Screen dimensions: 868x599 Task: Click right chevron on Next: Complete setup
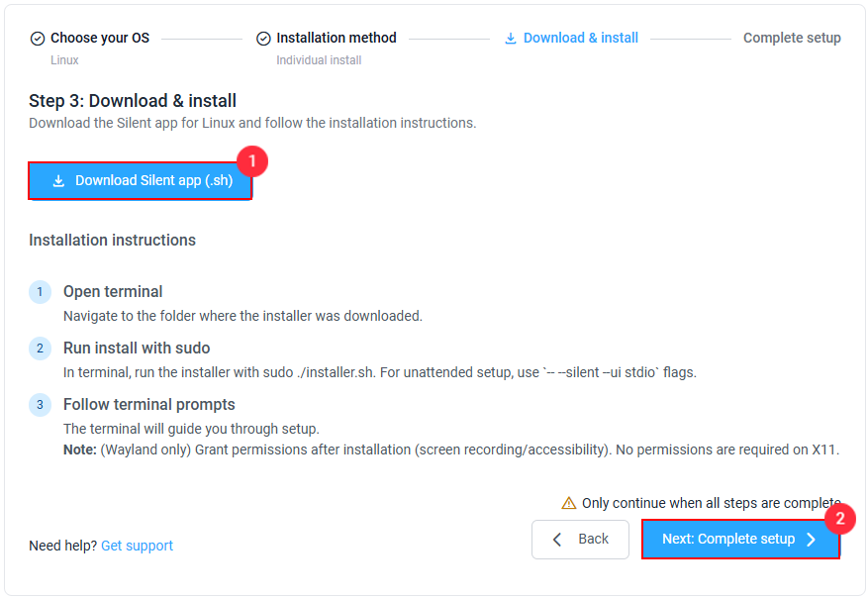tap(811, 540)
